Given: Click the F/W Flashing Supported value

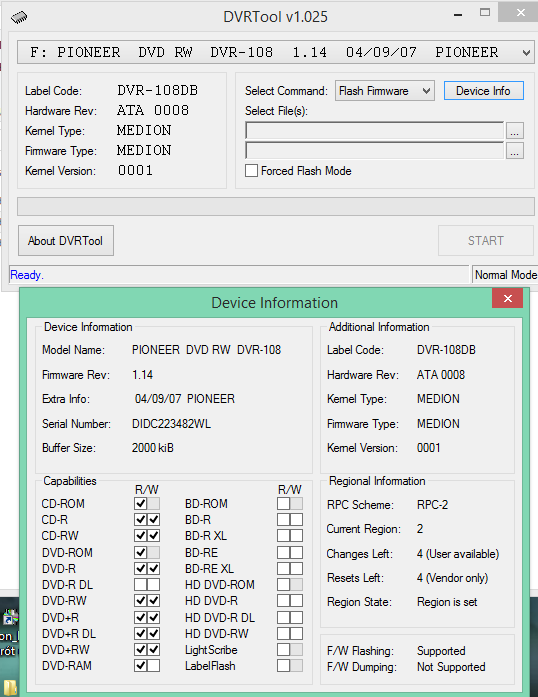Looking at the screenshot, I should [441, 651].
